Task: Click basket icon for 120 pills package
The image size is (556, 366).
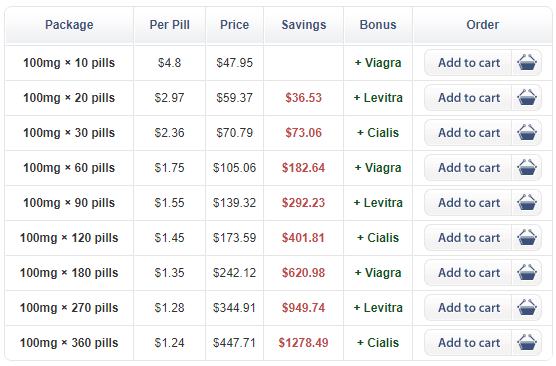Action: click(527, 238)
